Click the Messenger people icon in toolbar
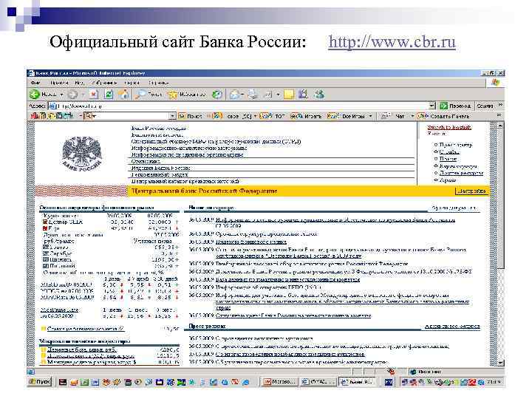Screen dimensions: 532x399 click(319, 95)
